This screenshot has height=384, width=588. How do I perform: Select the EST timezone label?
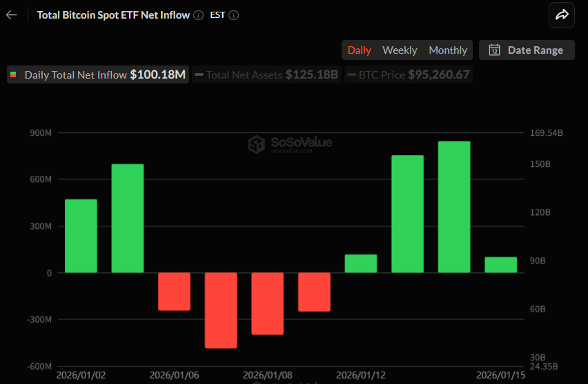(x=217, y=14)
